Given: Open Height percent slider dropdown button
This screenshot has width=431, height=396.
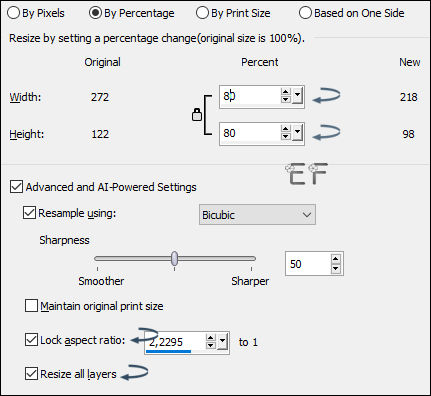Looking at the screenshot, I should pyautogui.click(x=297, y=133).
